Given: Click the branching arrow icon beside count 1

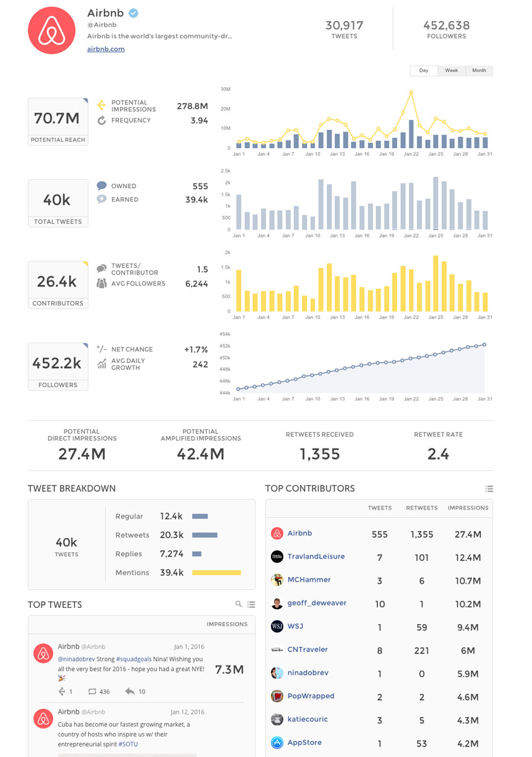Looking at the screenshot, I should [62, 691].
